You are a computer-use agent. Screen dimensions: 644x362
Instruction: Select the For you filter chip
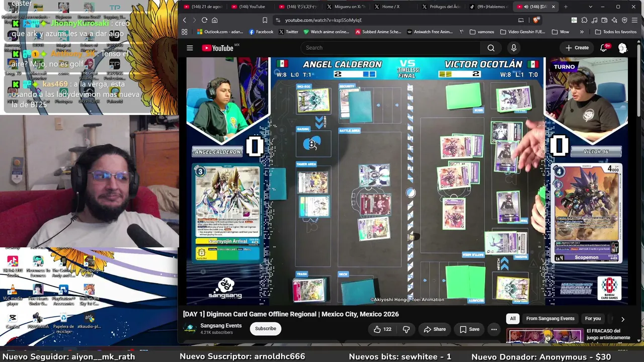(x=593, y=319)
